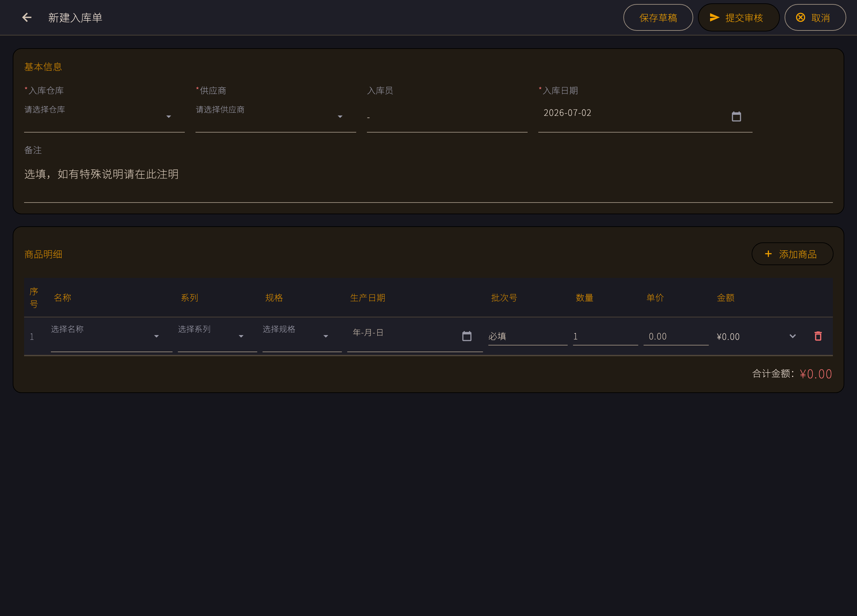
Task: Click the 单价 field showing 0.00
Action: coord(676,336)
